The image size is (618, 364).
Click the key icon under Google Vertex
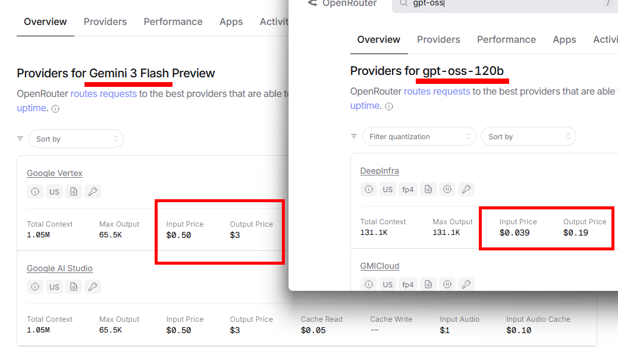coord(92,192)
